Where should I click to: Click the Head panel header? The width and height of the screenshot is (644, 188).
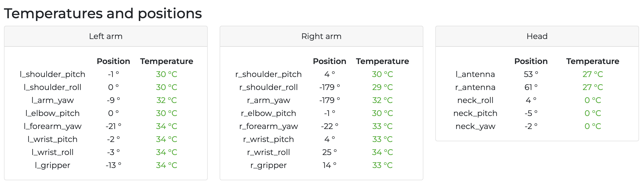pyautogui.click(x=537, y=36)
